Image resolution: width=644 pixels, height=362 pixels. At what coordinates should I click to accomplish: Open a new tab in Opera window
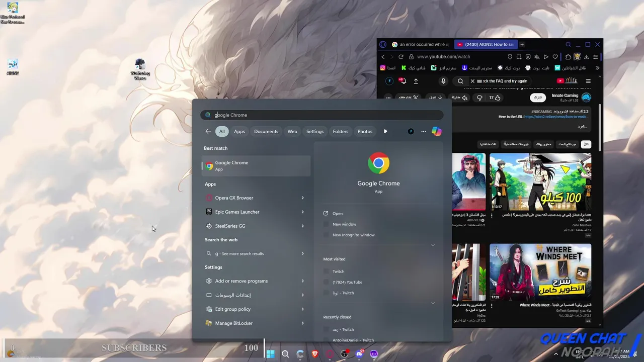click(522, 44)
